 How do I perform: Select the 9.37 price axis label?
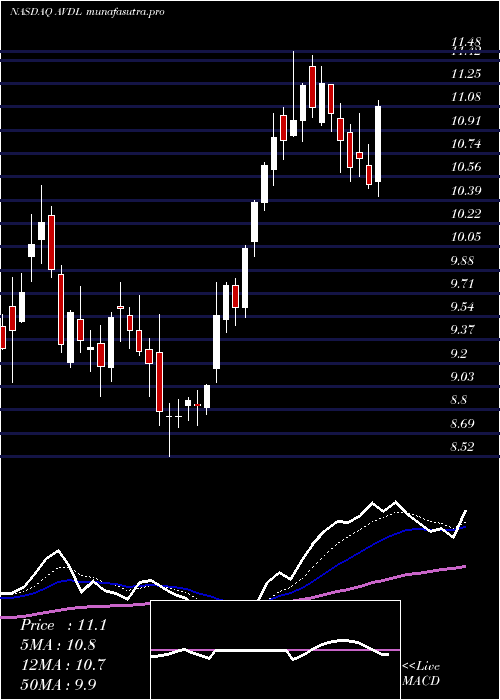coord(463,330)
